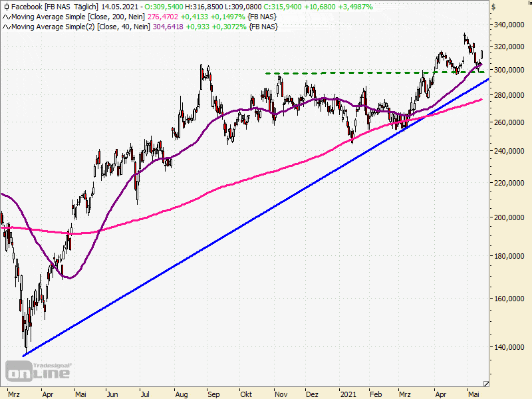Click the Tradesignal Online logo watermark
This screenshot has width=532, height=399.
coord(38,370)
